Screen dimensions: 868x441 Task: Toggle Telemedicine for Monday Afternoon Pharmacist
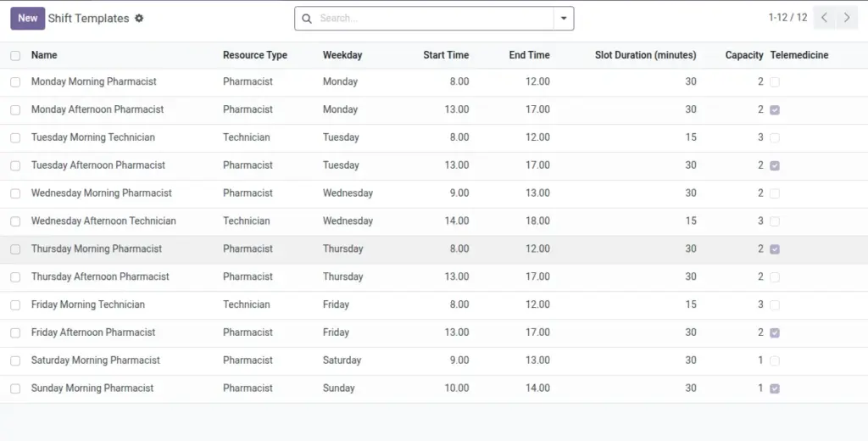click(775, 109)
